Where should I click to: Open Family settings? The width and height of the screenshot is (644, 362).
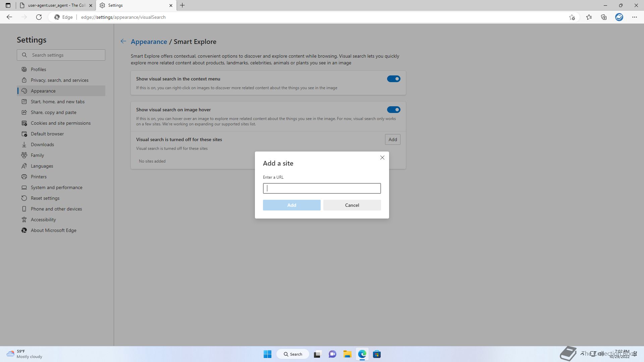(x=61, y=155)
